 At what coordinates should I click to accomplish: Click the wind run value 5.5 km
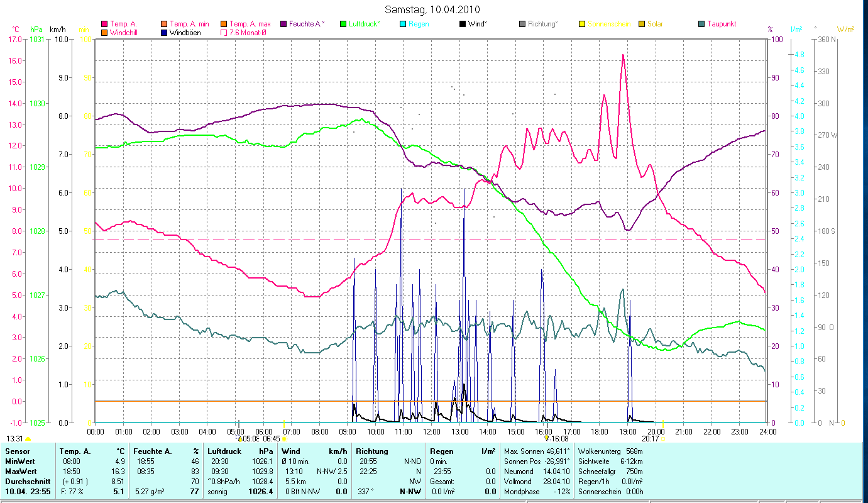pos(295,480)
